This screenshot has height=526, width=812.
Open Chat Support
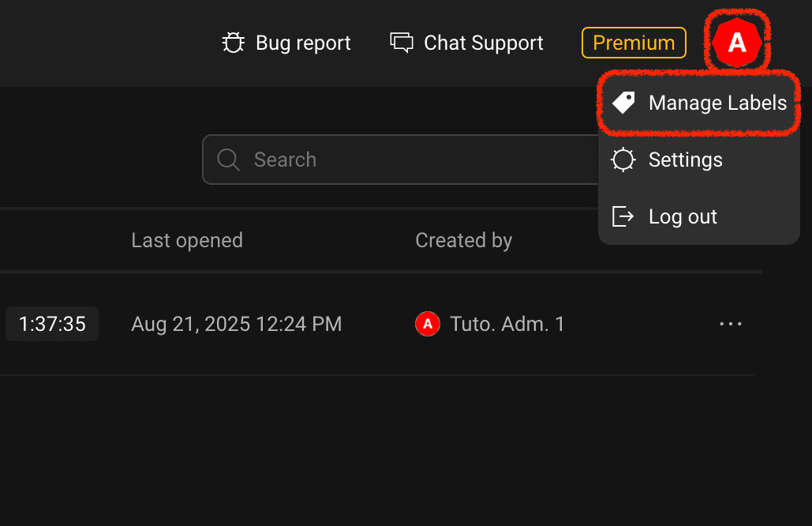pyautogui.click(x=466, y=43)
